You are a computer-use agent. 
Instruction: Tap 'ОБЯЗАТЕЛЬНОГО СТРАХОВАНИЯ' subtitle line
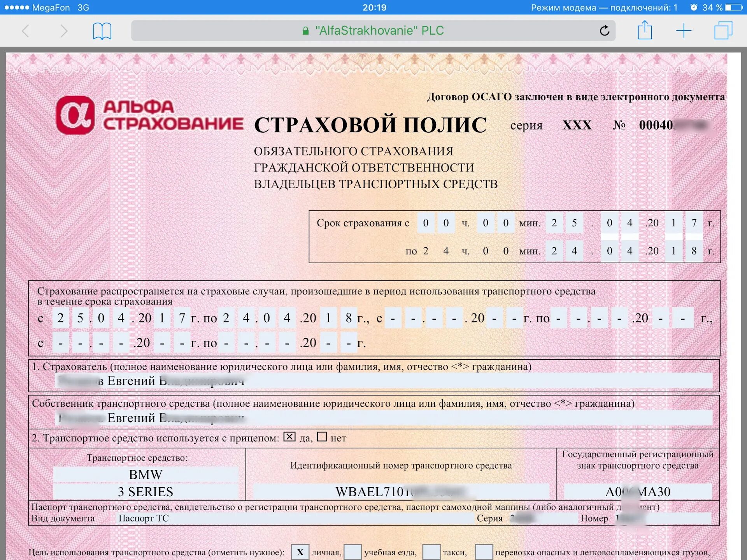[354, 151]
